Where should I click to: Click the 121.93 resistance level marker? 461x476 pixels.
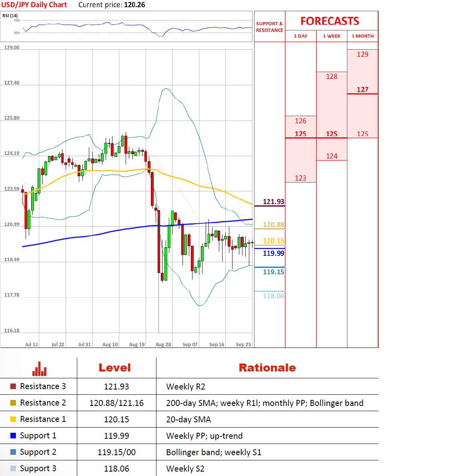pos(273,202)
